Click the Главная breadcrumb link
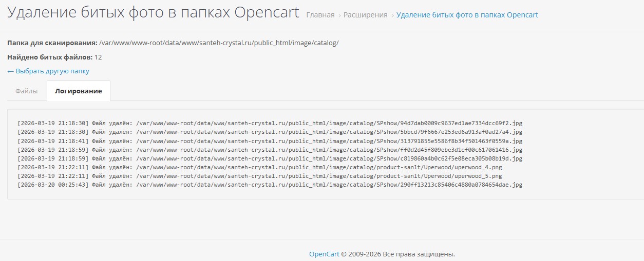This screenshot has width=644, height=261. point(320,15)
